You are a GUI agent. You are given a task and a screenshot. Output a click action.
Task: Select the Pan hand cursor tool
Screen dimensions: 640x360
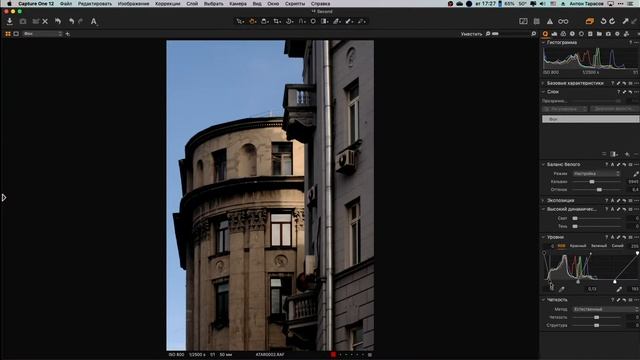(x=252, y=21)
